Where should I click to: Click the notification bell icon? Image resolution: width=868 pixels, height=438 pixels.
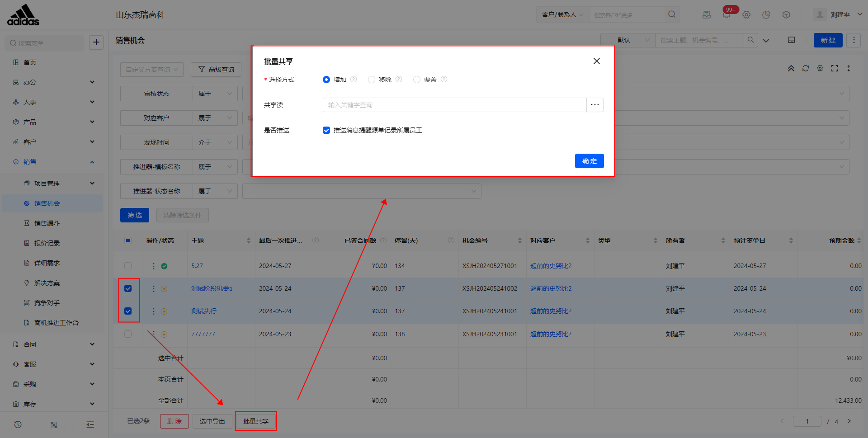[x=726, y=15]
